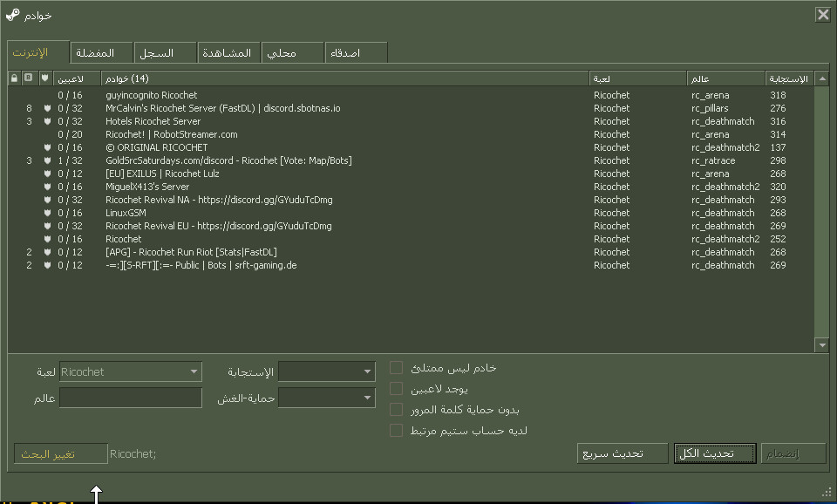837x504 pixels.
Task: Click the VAC shield column header icon
Action: point(43,78)
